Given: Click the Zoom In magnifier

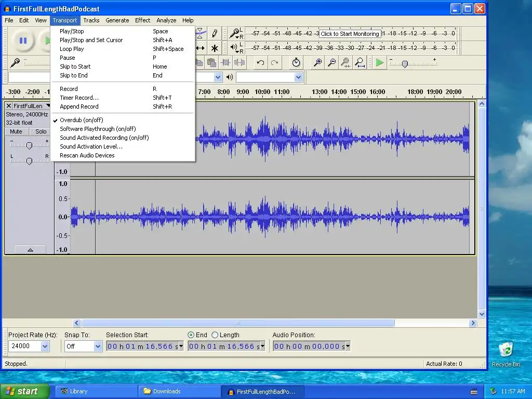Looking at the screenshot, I should tap(317, 62).
